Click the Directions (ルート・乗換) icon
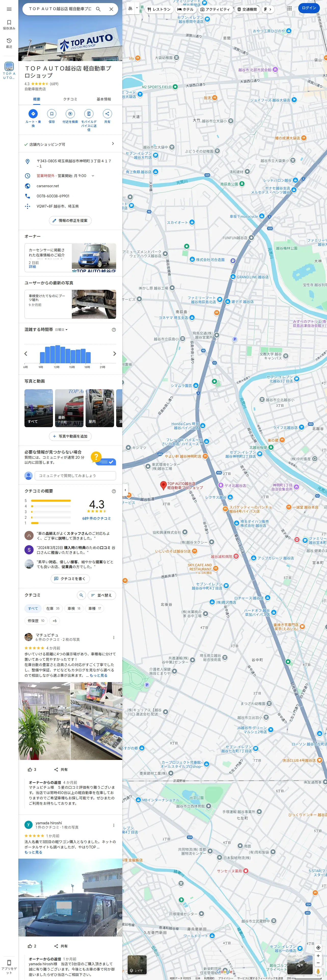327x980 pixels. click(33, 114)
